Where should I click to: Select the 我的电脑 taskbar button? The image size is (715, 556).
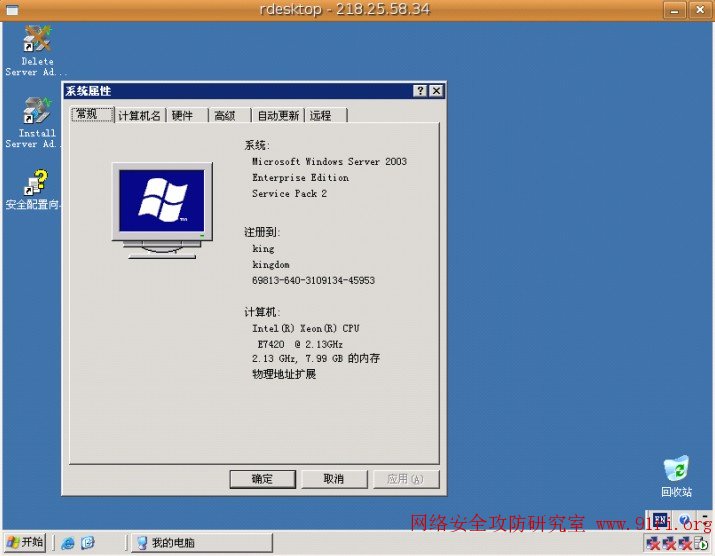tap(202, 543)
